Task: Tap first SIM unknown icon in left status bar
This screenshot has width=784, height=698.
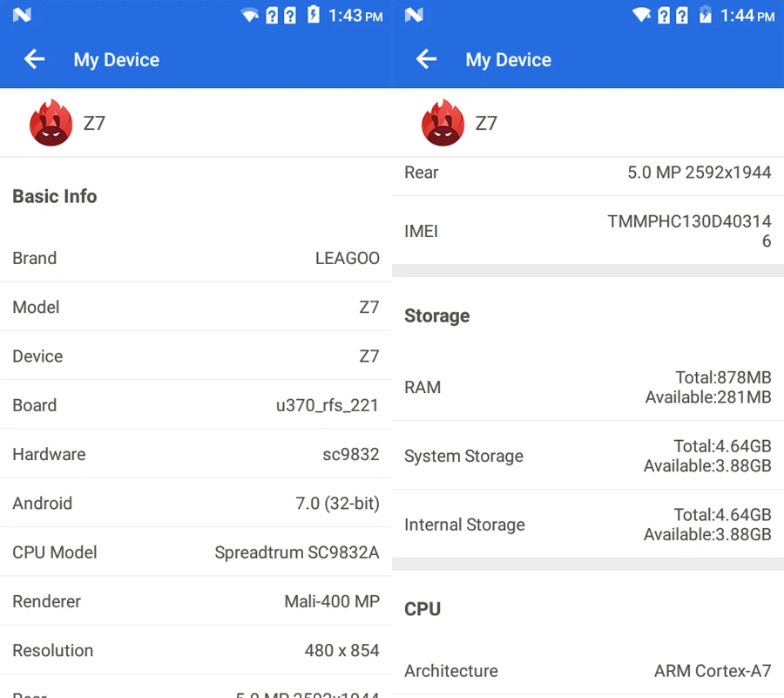Action: tap(272, 16)
